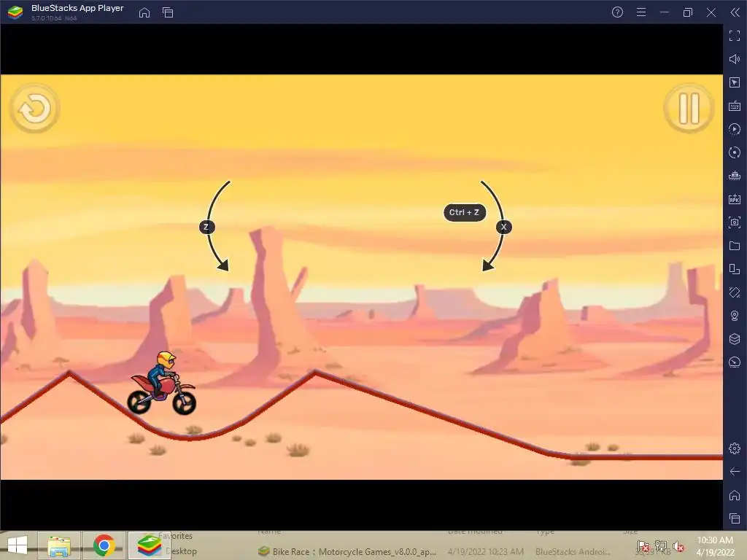Click the BlueStacks taskbar button
Viewport: 747px width, 560px height.
150,545
